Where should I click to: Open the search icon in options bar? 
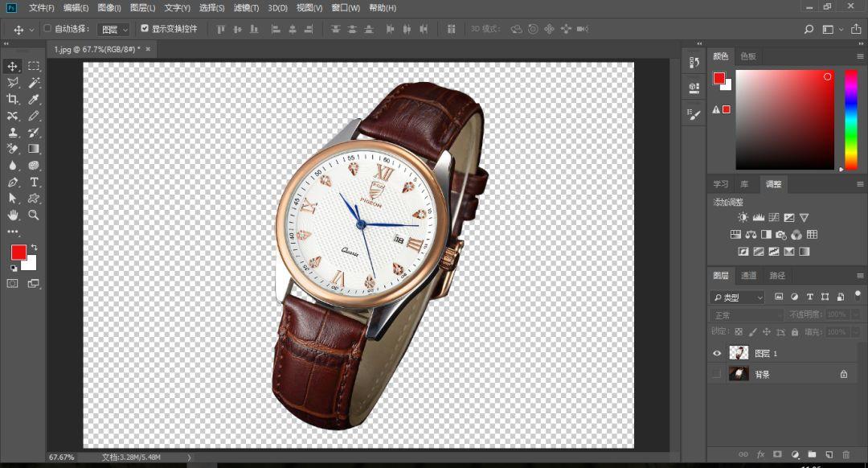coord(809,30)
